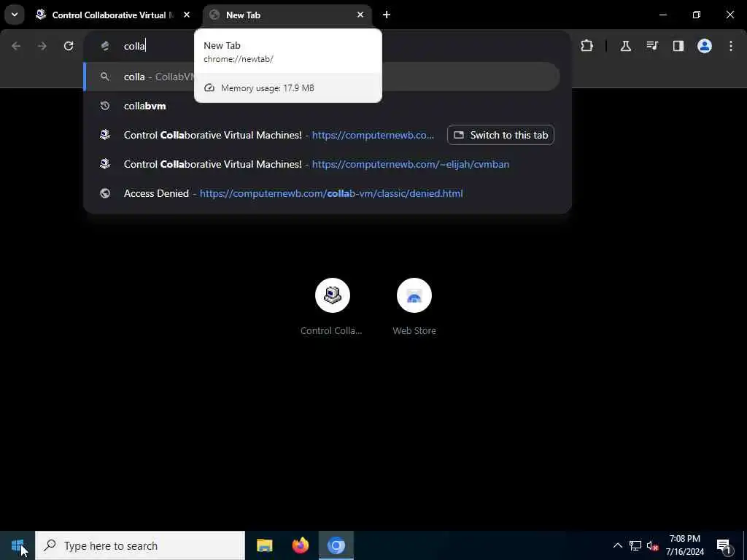Reload the page

click(x=69, y=46)
